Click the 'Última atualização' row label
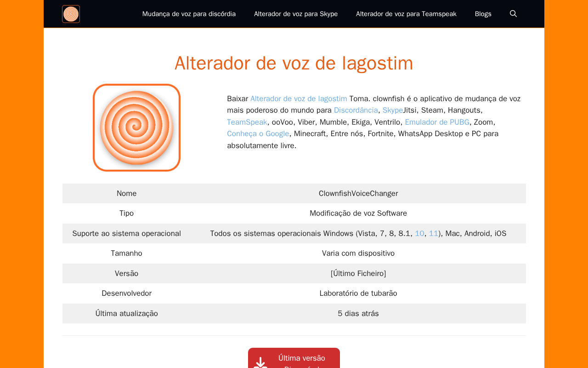The image size is (588, 368). [126, 314]
